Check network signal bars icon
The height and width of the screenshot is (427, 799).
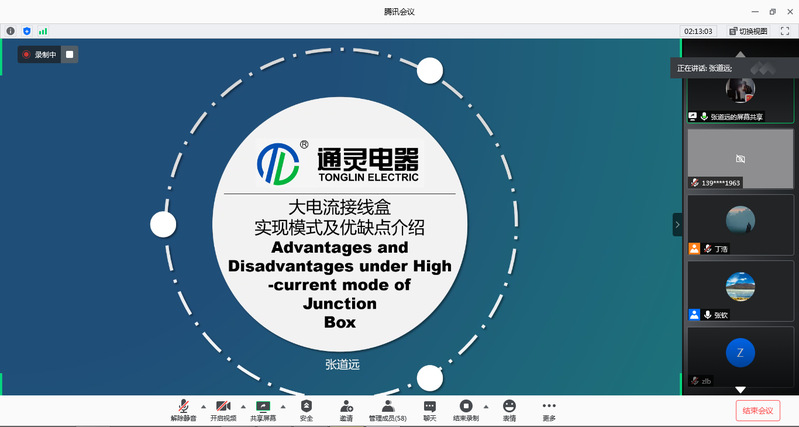[x=43, y=31]
